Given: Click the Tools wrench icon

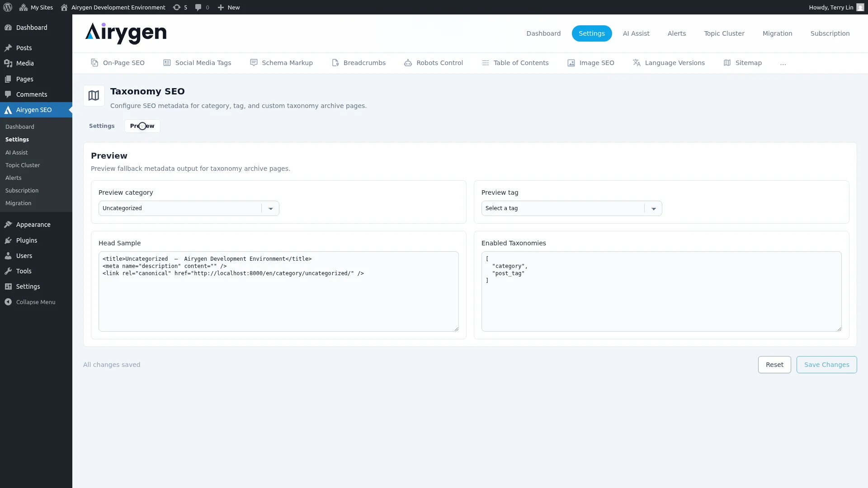Looking at the screenshot, I should pos(8,271).
